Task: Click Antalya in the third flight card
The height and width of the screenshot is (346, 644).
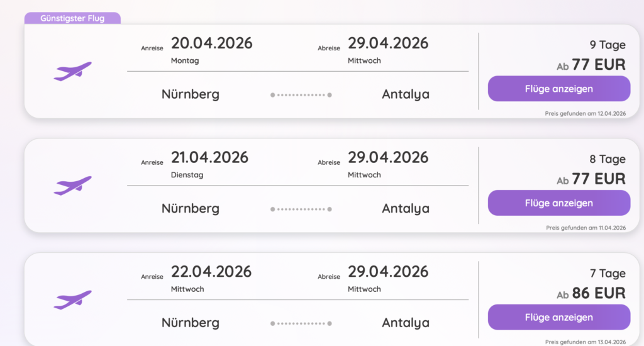Action: click(x=406, y=323)
